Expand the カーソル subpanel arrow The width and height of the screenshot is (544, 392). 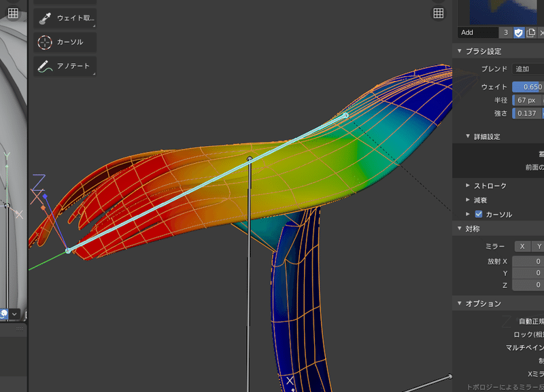pyautogui.click(x=468, y=214)
